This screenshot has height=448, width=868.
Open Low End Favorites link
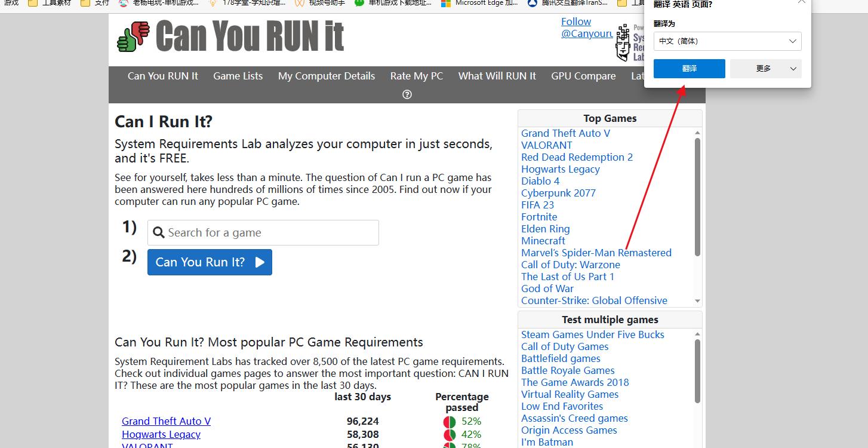click(562, 406)
